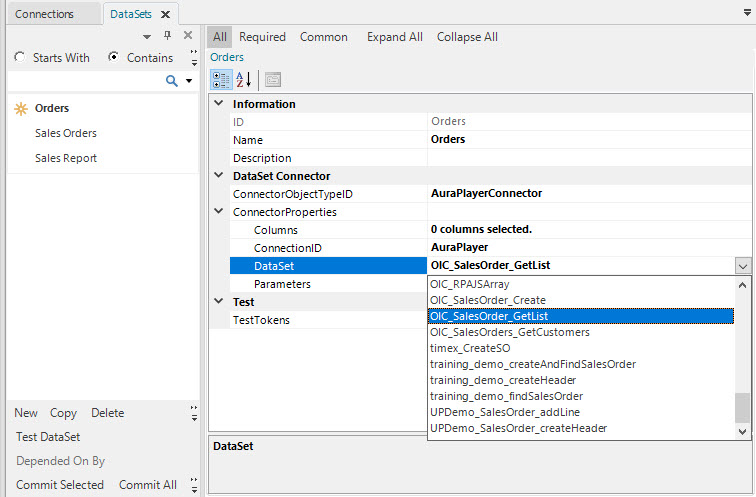This screenshot has width=756, height=497.
Task: Click the toolbar overflow grip beside Contains
Action: (194, 57)
